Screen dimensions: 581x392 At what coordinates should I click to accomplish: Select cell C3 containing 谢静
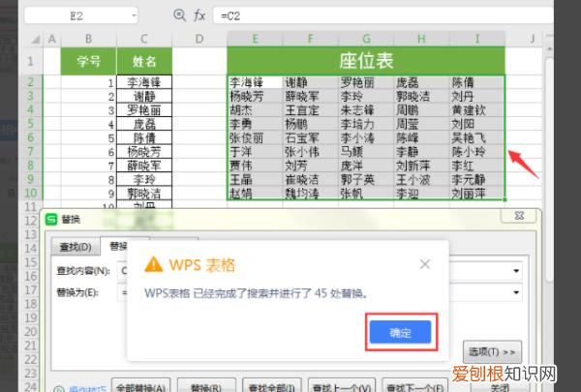click(x=144, y=97)
